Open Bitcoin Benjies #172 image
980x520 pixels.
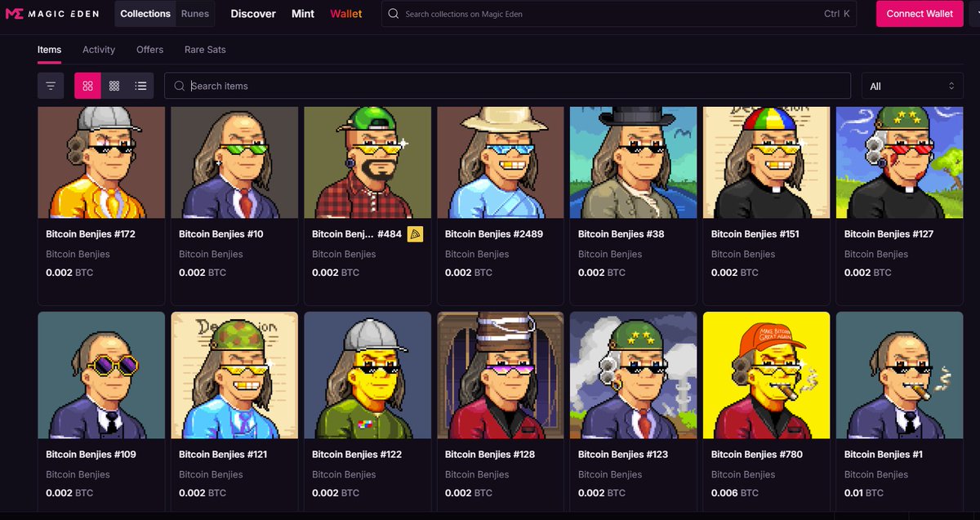101,162
